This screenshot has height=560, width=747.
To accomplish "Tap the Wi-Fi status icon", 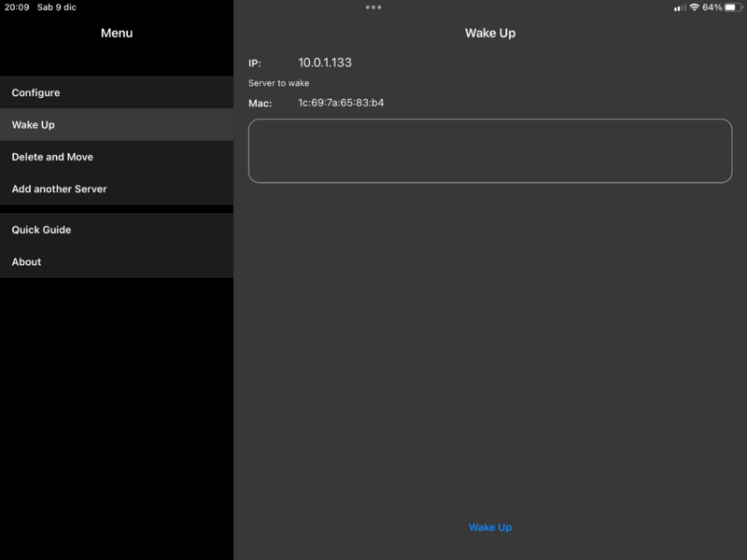I will pyautogui.click(x=694, y=7).
